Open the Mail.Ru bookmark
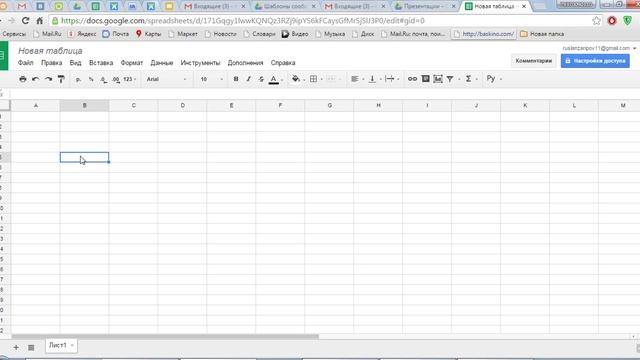This screenshot has width=640, height=360. (x=47, y=34)
